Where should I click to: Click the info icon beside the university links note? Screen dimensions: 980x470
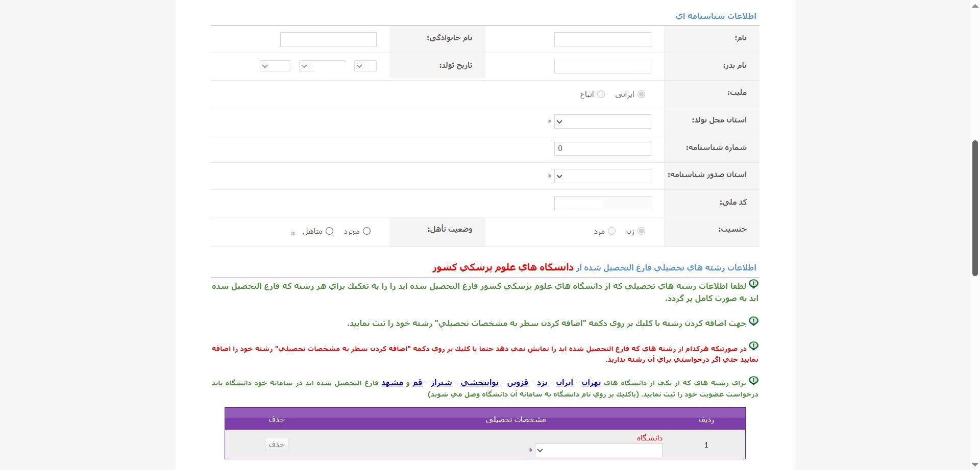[x=753, y=381]
